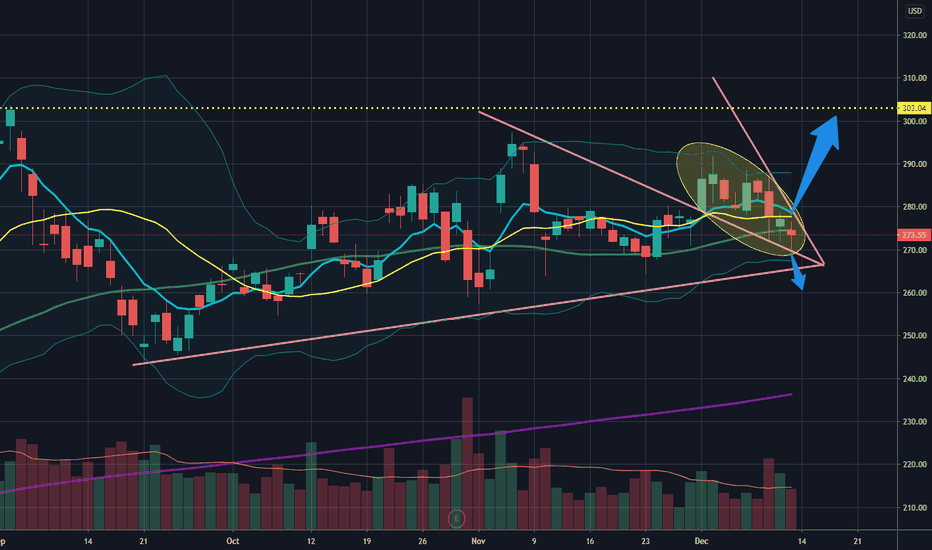Select the small blue downward arrow drawing

coord(797,272)
